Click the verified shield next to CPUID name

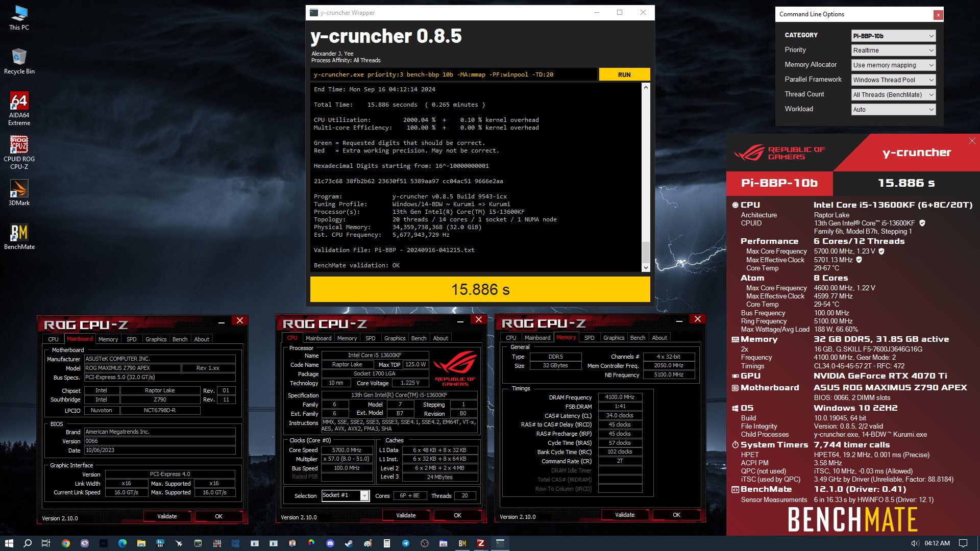922,223
